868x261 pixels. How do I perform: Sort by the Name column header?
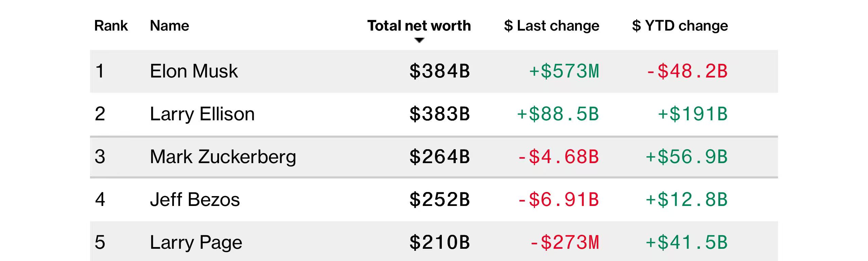169,26
